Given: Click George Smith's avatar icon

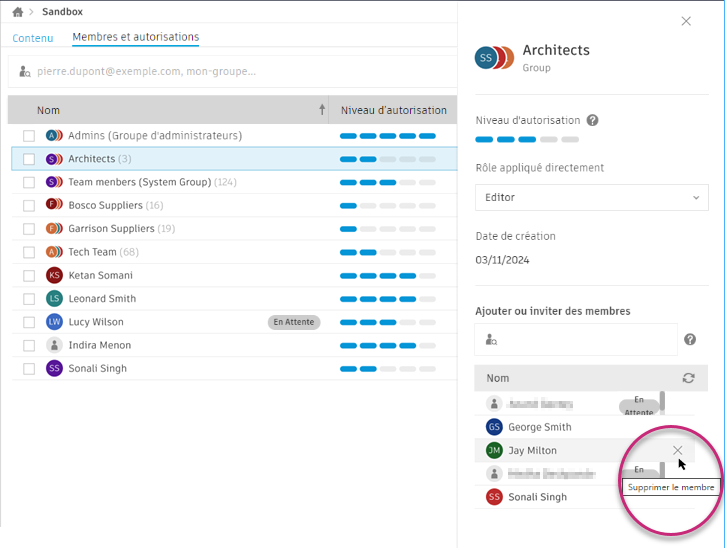Looking at the screenshot, I should (494, 427).
